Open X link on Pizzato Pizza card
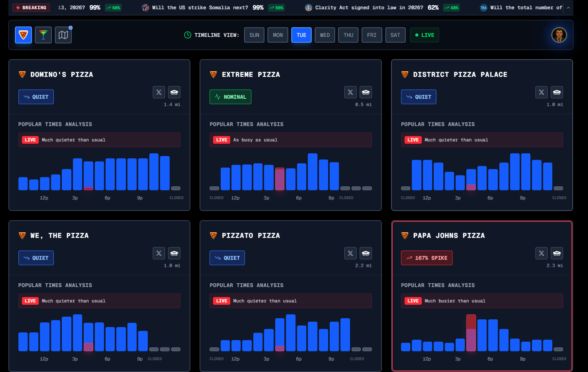This screenshot has width=588, height=372. [350, 253]
